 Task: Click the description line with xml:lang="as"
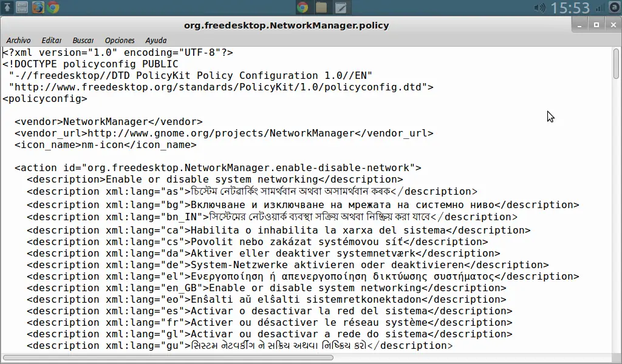252,191
